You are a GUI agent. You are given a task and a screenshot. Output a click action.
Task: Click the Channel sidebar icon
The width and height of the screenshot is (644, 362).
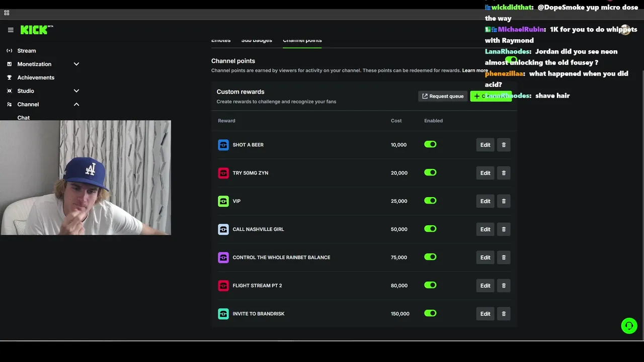coord(9,105)
